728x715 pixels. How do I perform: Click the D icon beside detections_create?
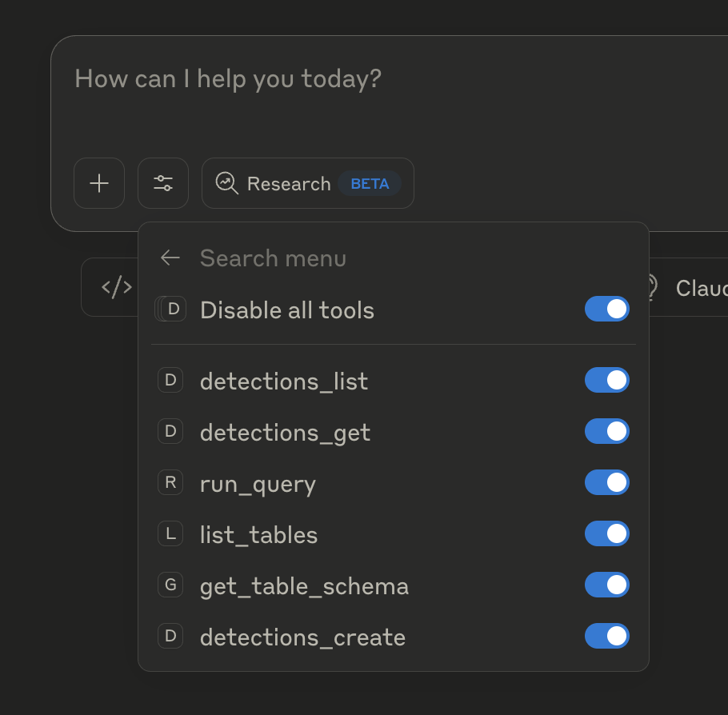tap(170, 636)
